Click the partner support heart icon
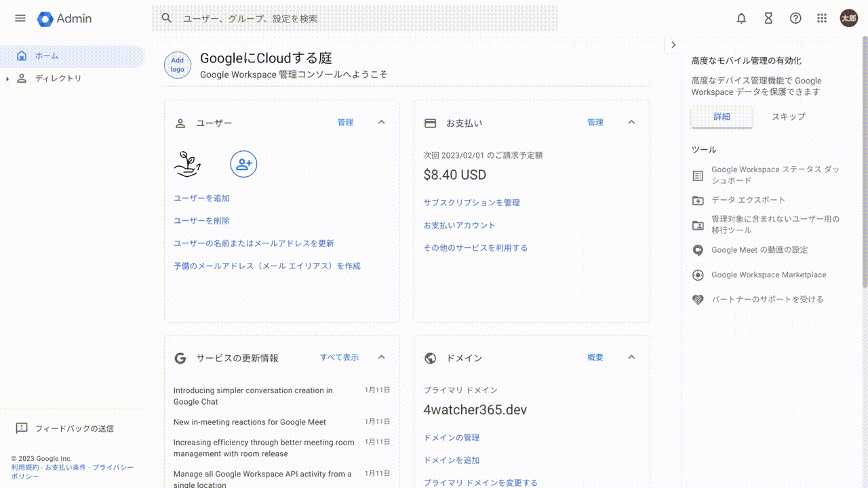 (698, 300)
